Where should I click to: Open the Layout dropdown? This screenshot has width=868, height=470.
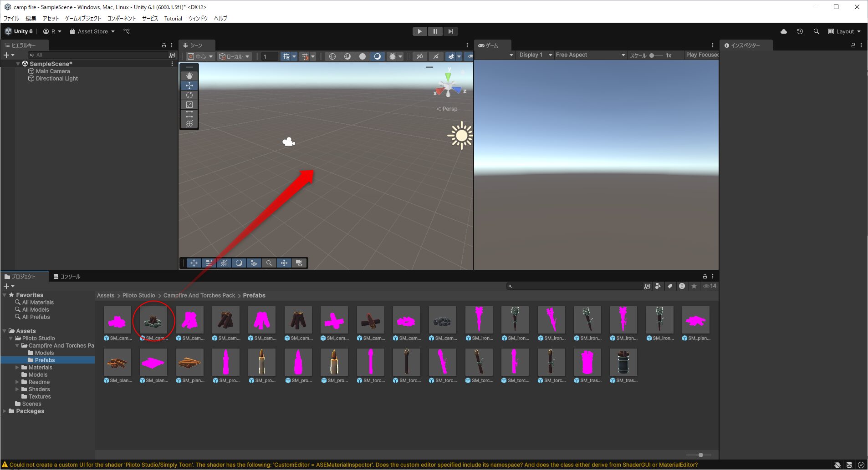[844, 31]
